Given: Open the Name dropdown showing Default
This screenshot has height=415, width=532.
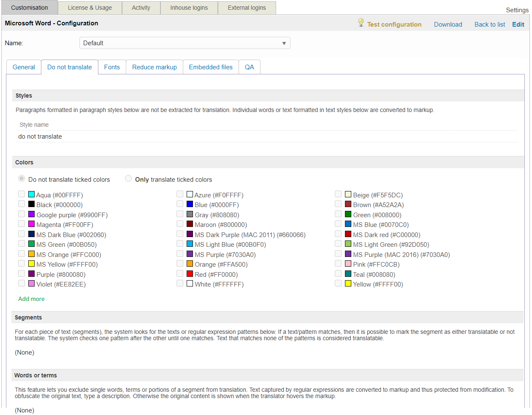Looking at the screenshot, I should pos(185,43).
